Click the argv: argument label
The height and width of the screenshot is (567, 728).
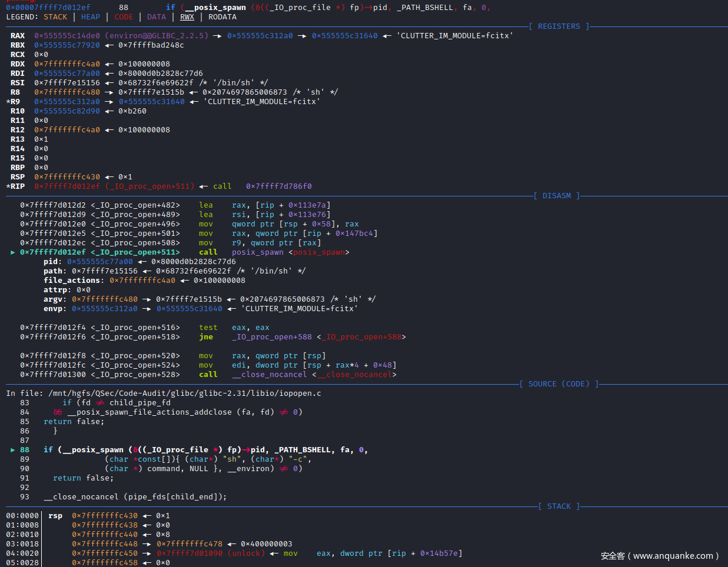coord(55,299)
